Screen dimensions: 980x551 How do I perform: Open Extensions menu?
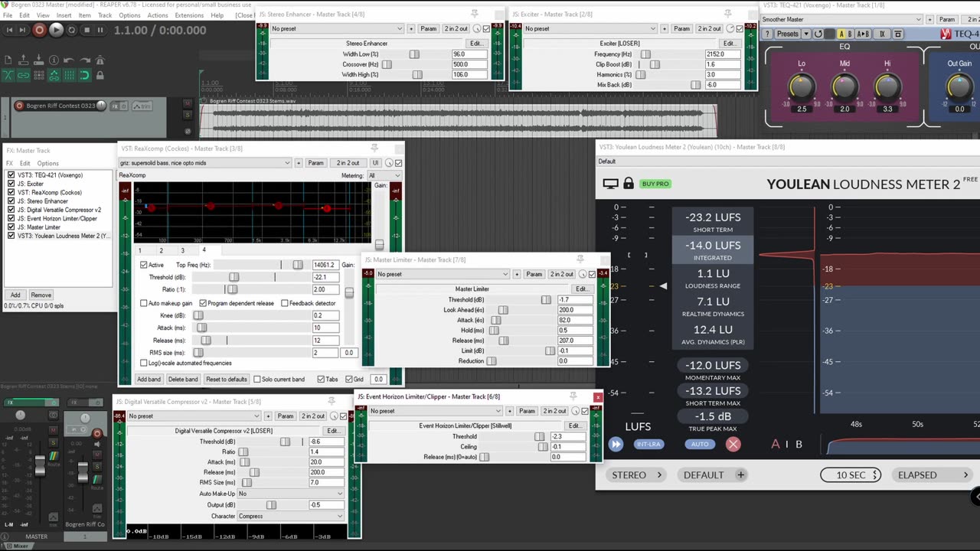click(x=189, y=15)
